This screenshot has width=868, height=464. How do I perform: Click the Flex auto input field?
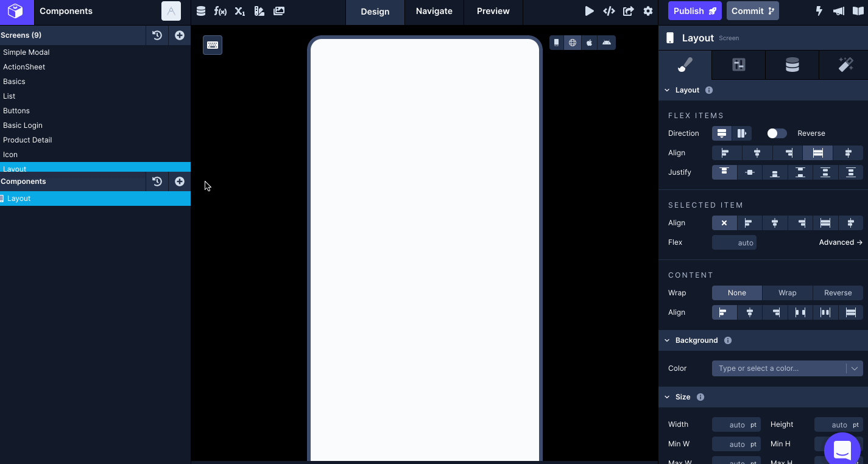(734, 242)
